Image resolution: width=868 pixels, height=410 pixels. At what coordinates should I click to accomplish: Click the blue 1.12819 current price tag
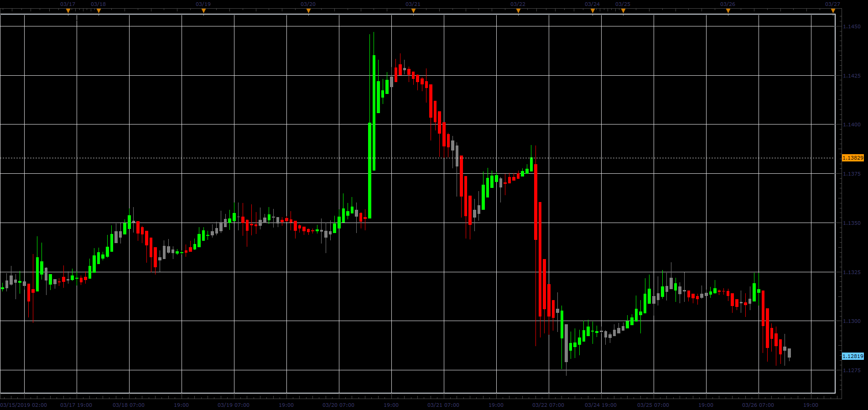852,356
